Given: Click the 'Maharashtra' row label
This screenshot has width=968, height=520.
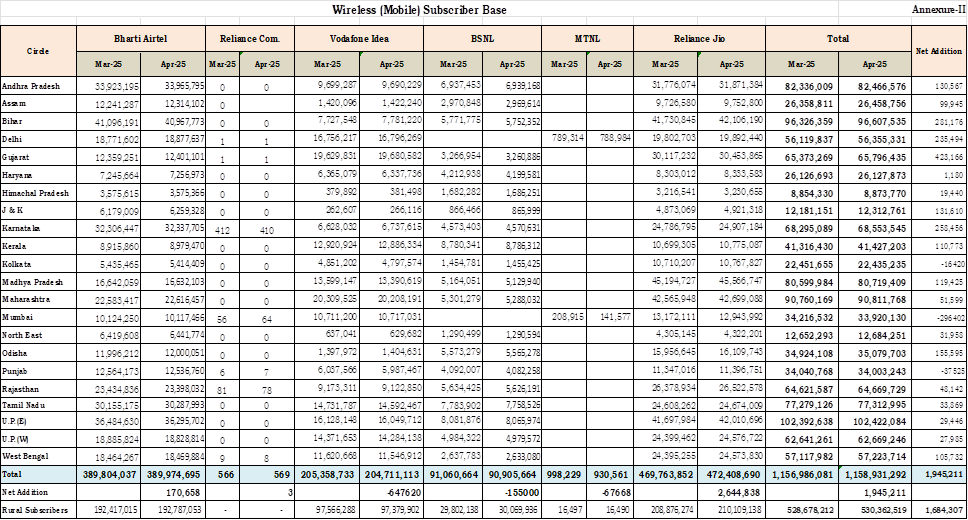Looking at the screenshot, I should pyautogui.click(x=26, y=300).
